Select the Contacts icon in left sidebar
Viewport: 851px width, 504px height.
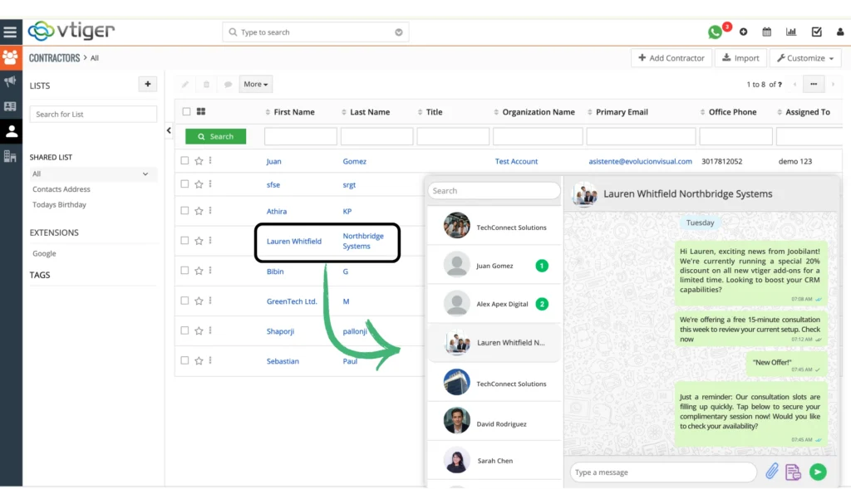click(x=11, y=130)
